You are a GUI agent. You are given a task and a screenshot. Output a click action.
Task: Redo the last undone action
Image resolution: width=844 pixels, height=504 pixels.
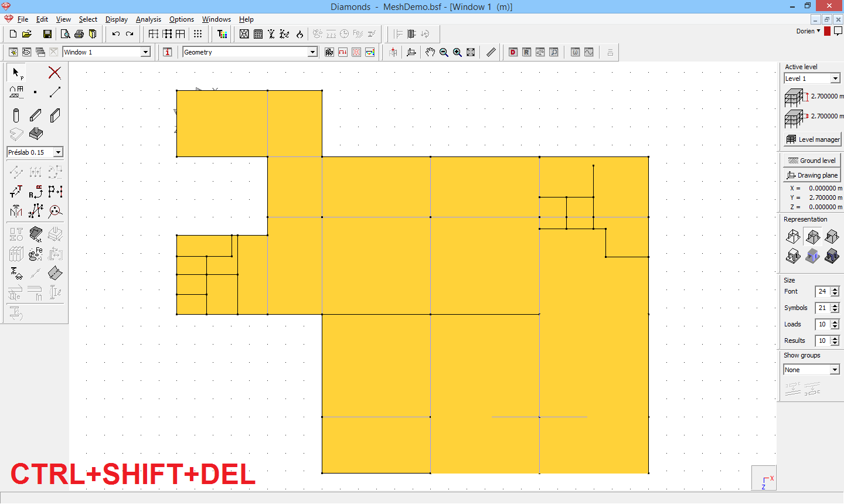[x=130, y=34]
